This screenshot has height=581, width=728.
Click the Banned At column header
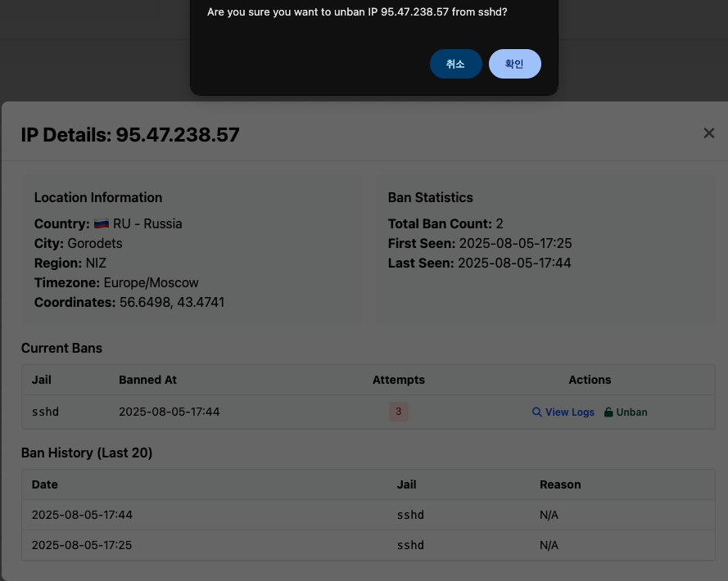point(147,380)
